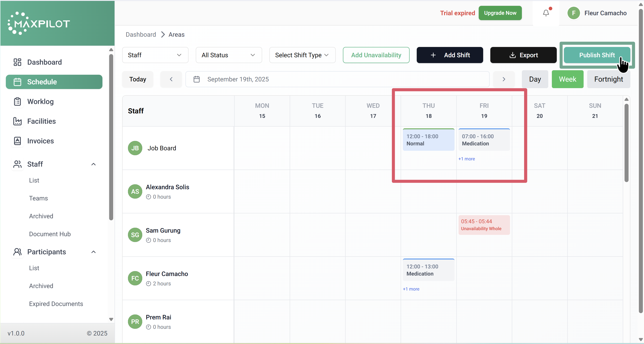
Task: Click the schedule grid vertical scrollbar
Action: 626,142
